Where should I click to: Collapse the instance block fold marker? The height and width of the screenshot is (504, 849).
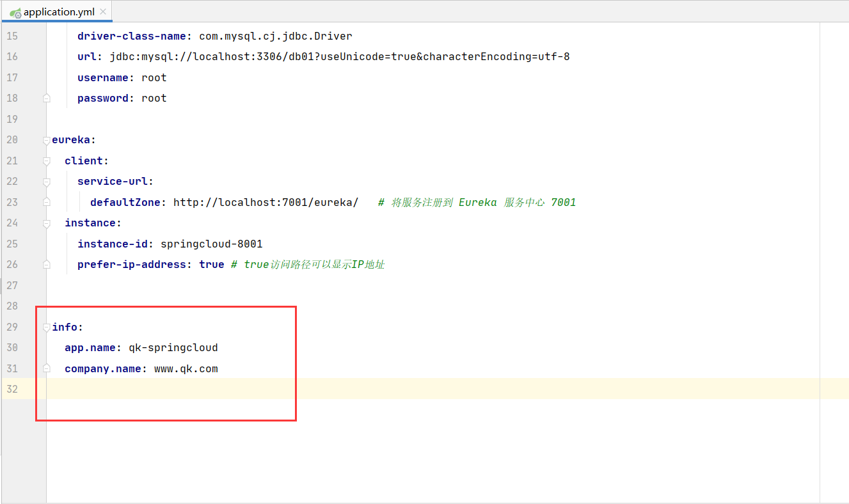(x=46, y=223)
